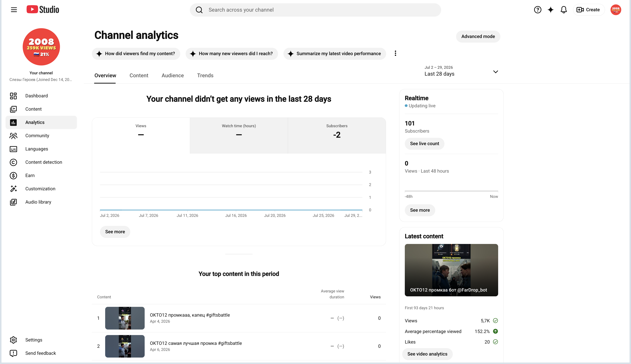
Task: Click the Community people icon
Action: coord(13,136)
